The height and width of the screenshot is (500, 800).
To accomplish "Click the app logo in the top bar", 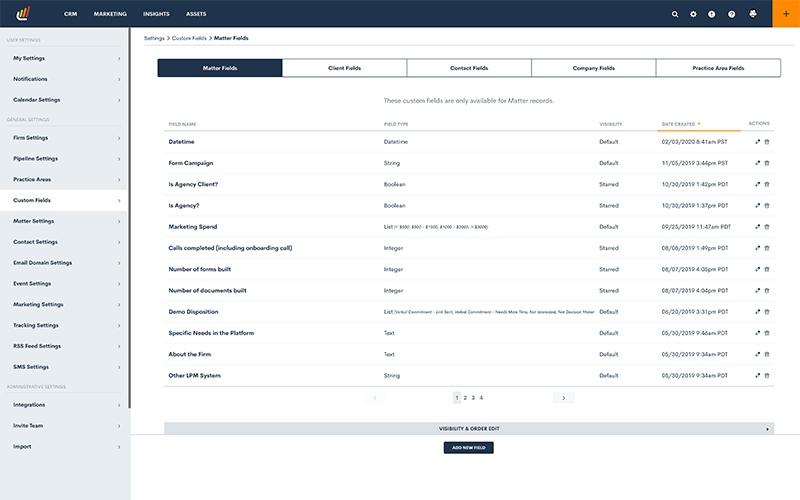I will coord(23,13).
